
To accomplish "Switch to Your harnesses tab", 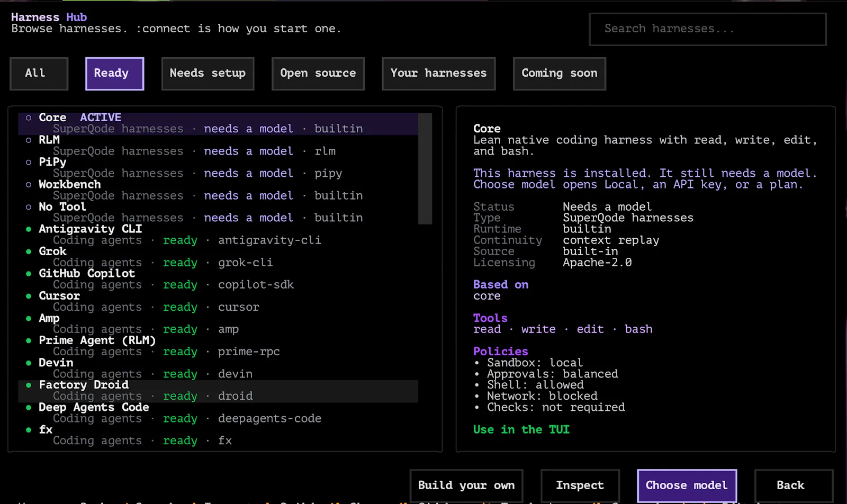I will coord(438,74).
